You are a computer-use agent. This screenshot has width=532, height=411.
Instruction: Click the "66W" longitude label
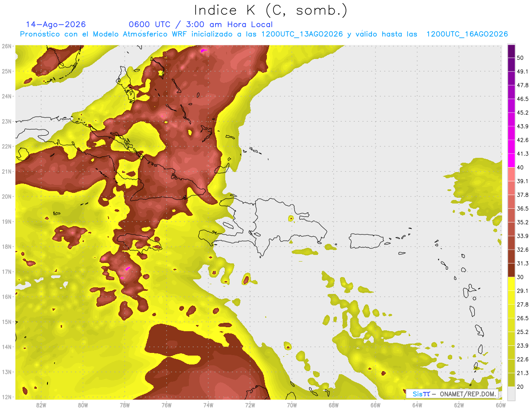point(376,405)
